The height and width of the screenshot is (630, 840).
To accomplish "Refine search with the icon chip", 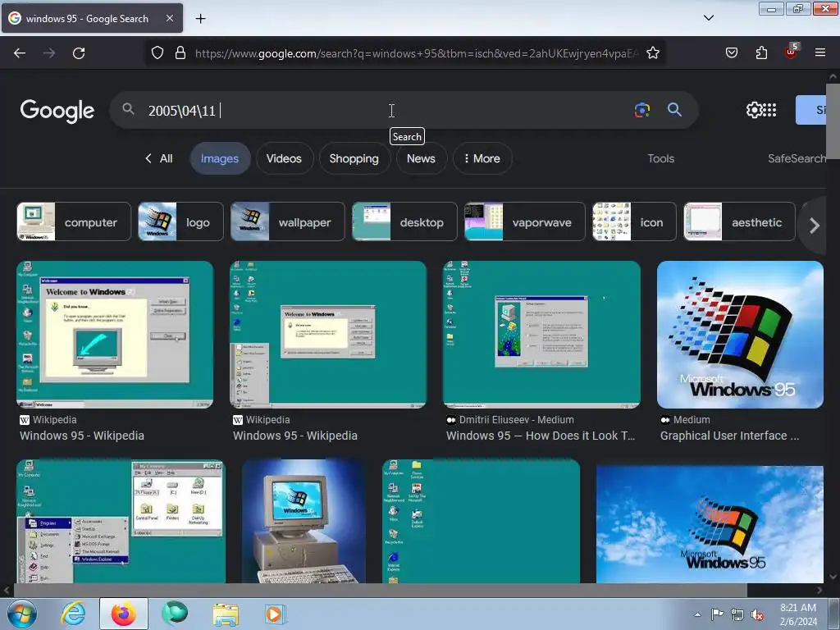I will point(634,221).
